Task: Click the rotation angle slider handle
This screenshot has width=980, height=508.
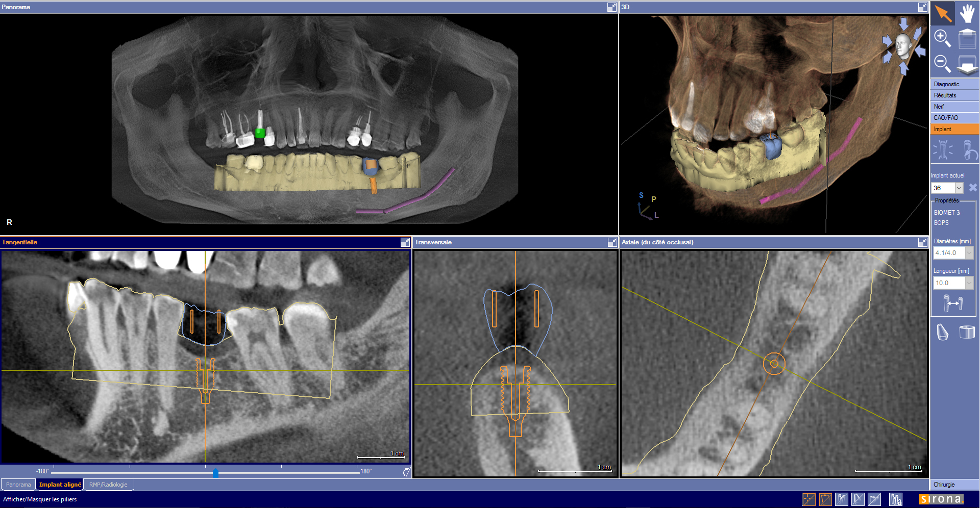Action: pos(215,473)
